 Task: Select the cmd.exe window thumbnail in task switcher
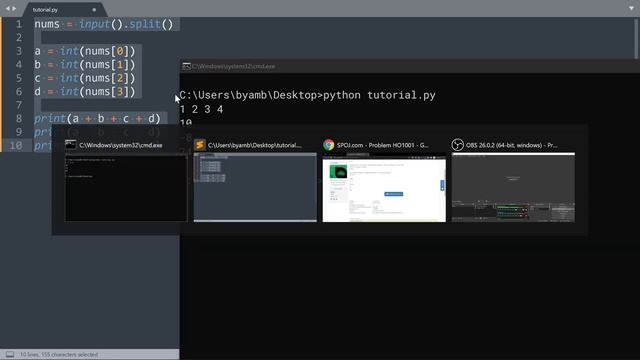coord(126,187)
